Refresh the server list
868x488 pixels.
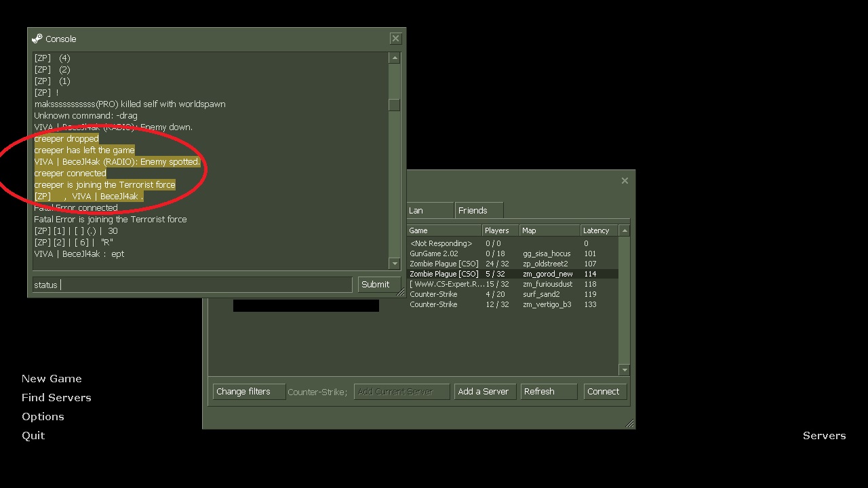pyautogui.click(x=549, y=392)
